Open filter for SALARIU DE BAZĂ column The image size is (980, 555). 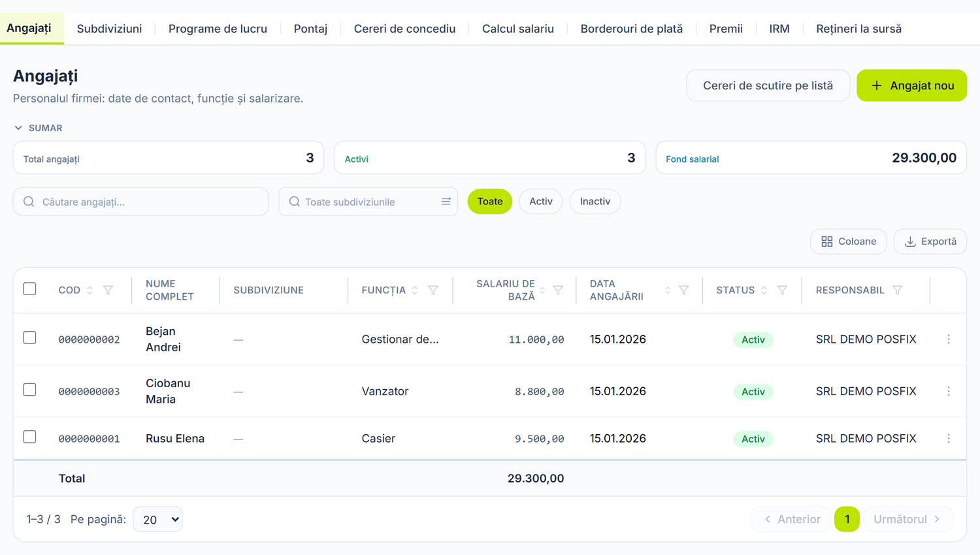point(558,290)
